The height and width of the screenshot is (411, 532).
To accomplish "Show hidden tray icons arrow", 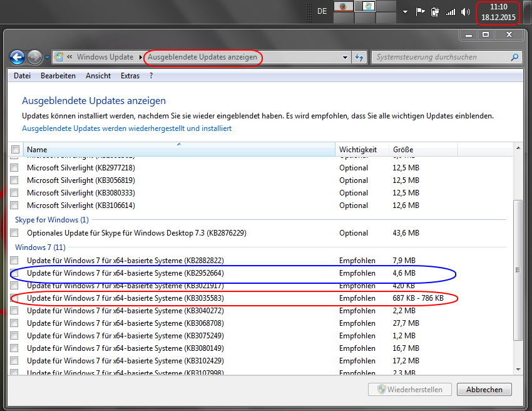I will [x=405, y=12].
